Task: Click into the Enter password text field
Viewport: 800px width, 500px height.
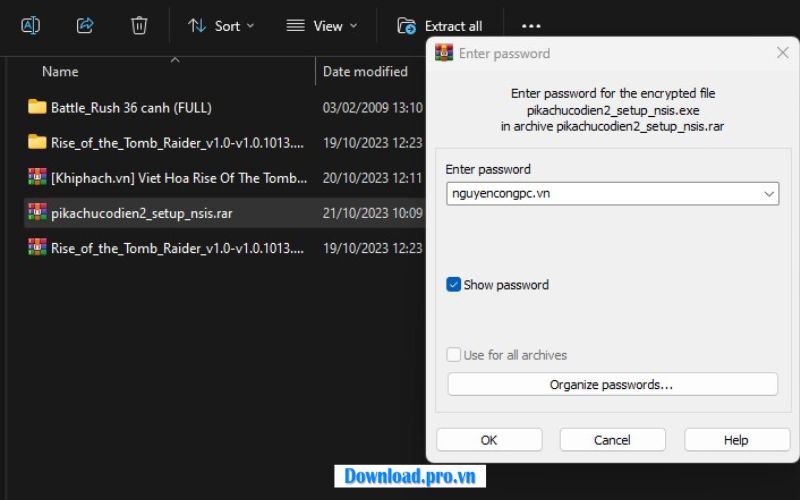Action: (600, 194)
